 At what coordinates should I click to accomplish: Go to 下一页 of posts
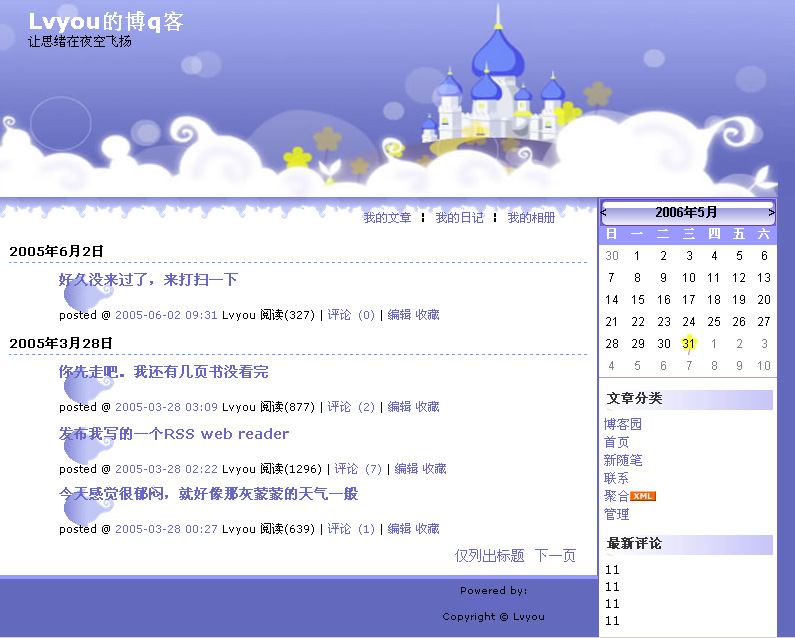[x=555, y=556]
